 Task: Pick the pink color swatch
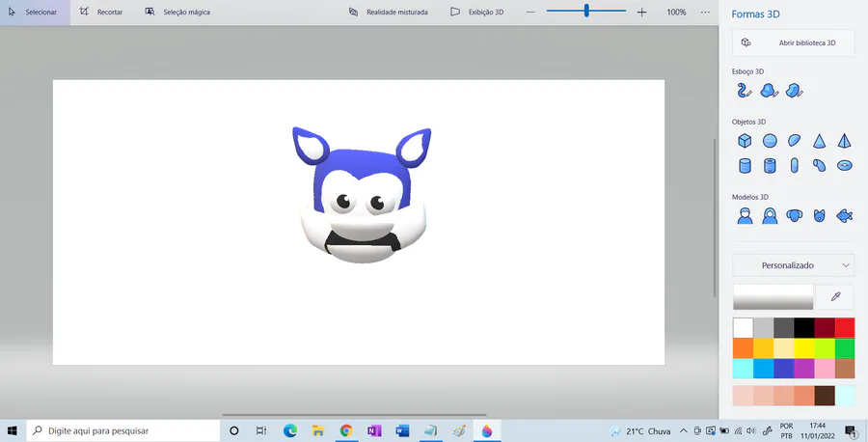(825, 369)
